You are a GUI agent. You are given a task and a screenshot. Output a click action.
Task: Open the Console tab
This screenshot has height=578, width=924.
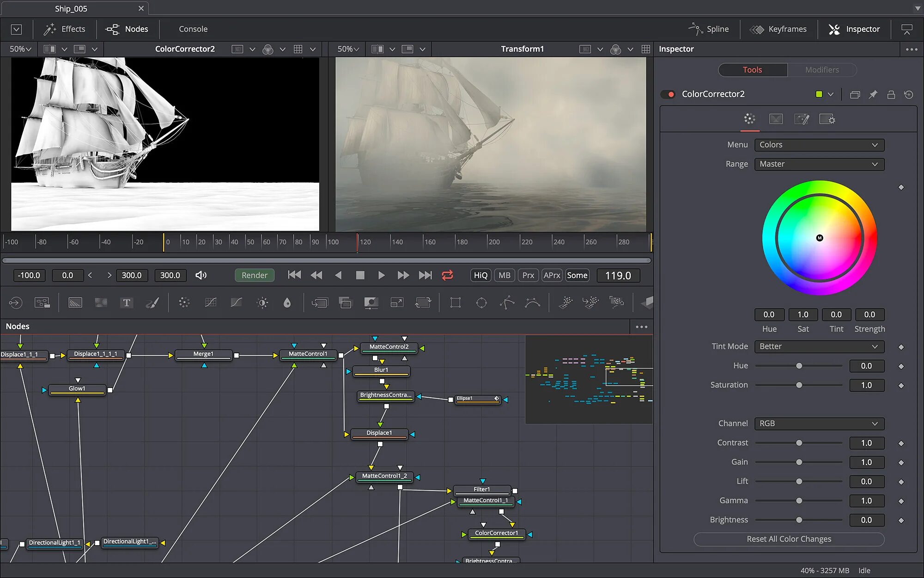(193, 29)
